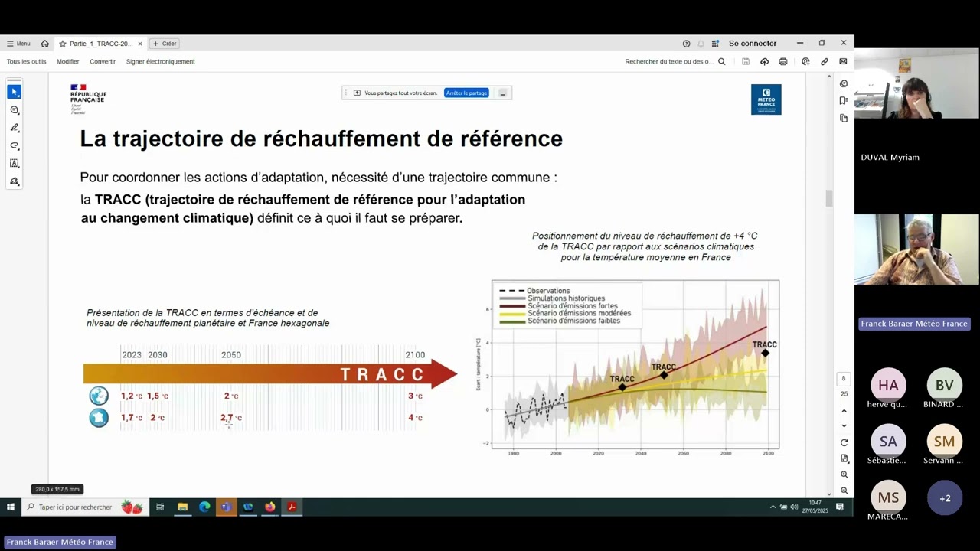
Task: Click Arrêter le partage button
Action: point(466,93)
